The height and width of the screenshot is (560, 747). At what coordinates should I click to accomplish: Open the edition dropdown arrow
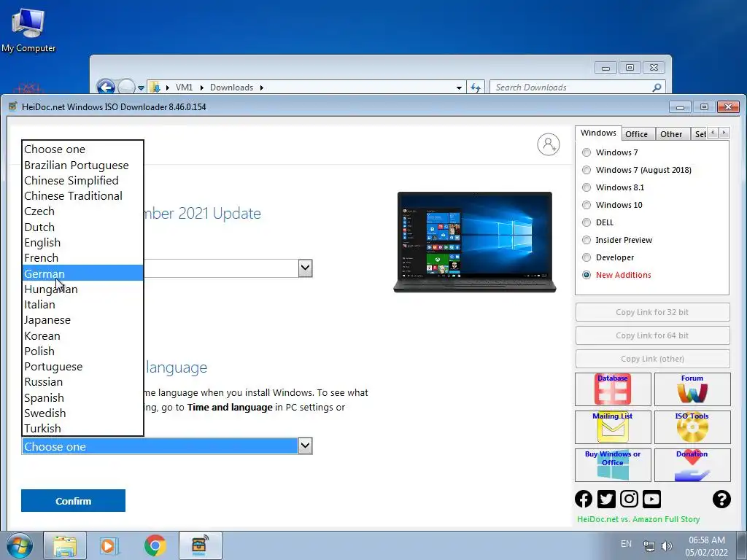[x=306, y=268]
